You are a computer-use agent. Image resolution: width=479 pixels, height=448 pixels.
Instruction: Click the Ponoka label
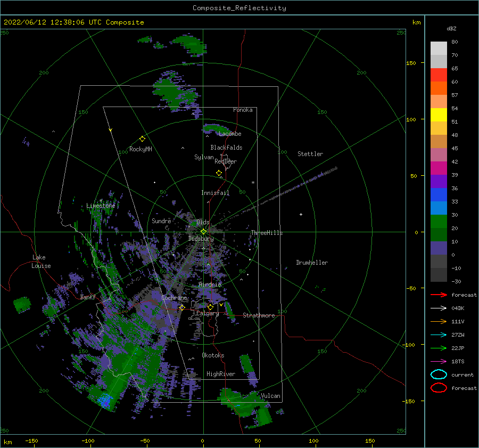(x=243, y=110)
